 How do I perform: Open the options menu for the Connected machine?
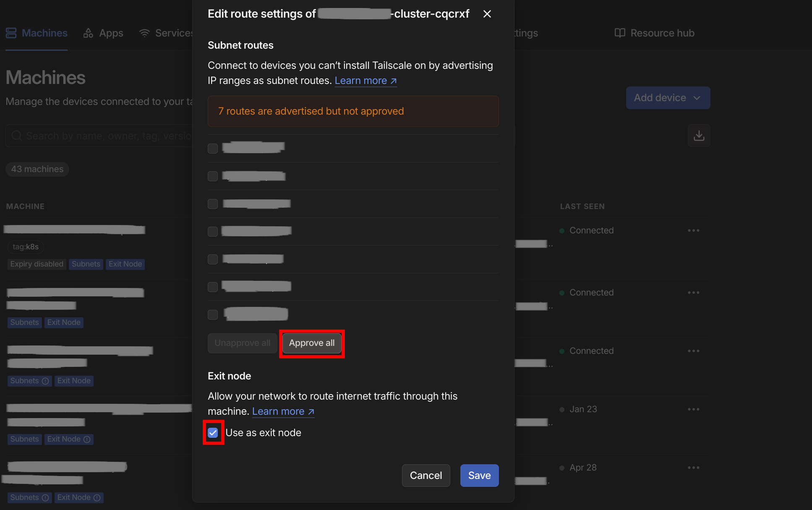point(693,230)
